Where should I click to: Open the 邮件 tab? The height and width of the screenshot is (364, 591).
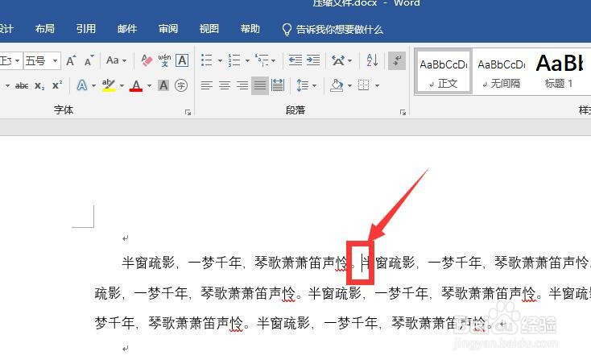pyautogui.click(x=127, y=29)
